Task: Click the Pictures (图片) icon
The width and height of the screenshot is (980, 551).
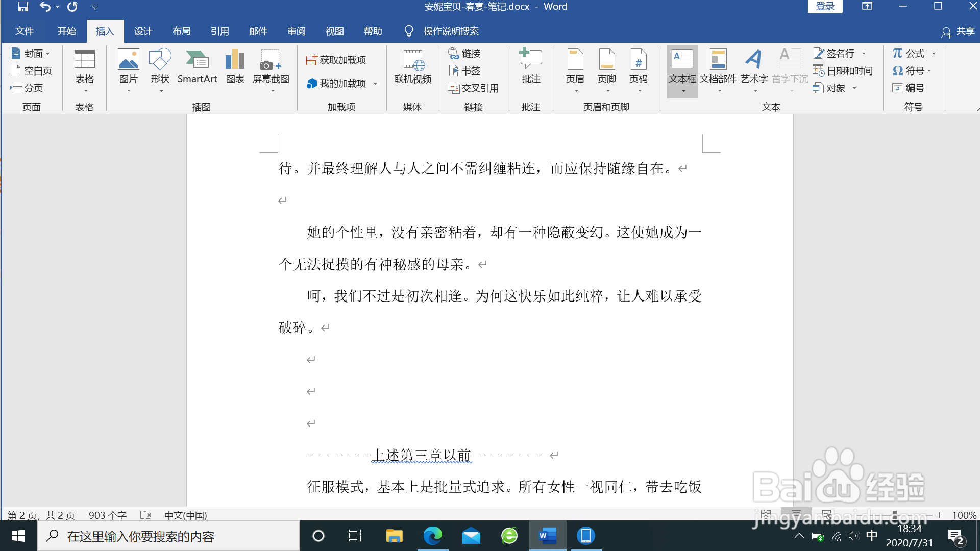Action: (x=129, y=71)
